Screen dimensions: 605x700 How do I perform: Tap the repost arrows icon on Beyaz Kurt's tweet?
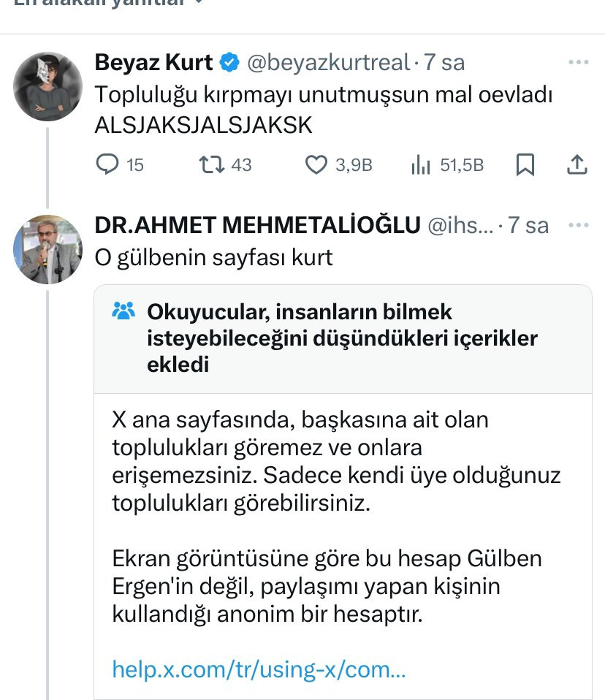point(211,165)
